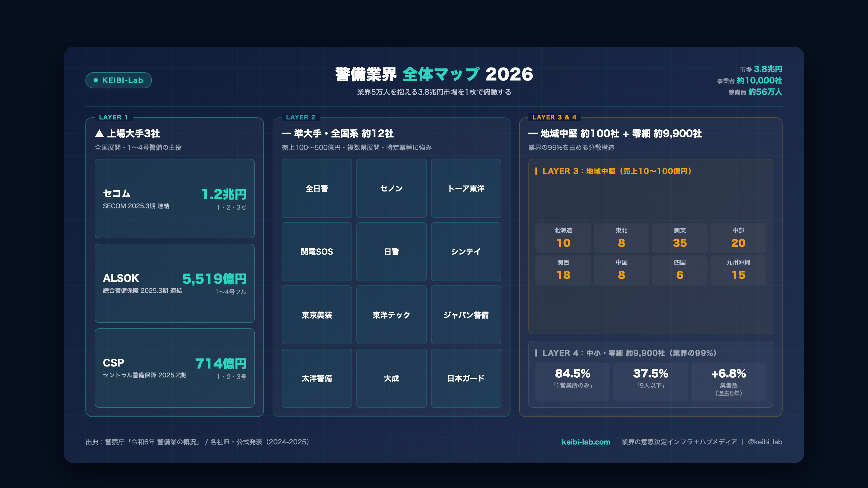Image resolution: width=868 pixels, height=488 pixels.
Task: Click the 5,519億円 revenue figure
Action: tap(214, 278)
